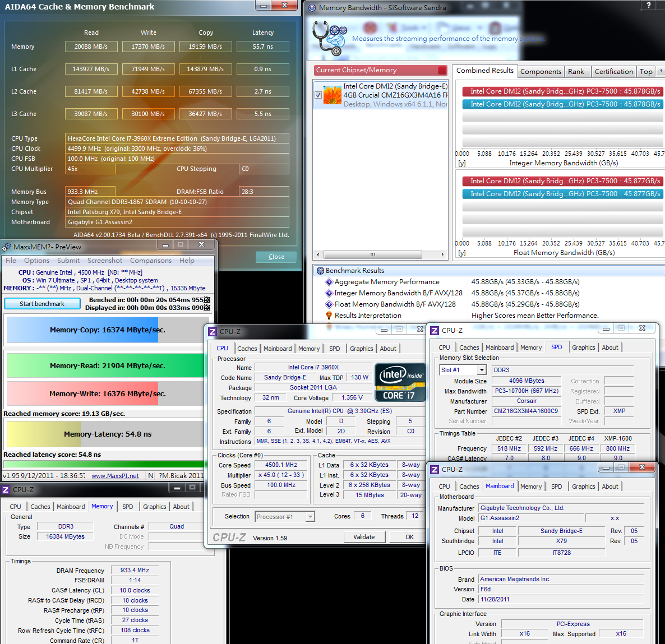The width and height of the screenshot is (665, 644).
Task: Click the CPU-Z logo icon in processor window
Action: pos(213,332)
